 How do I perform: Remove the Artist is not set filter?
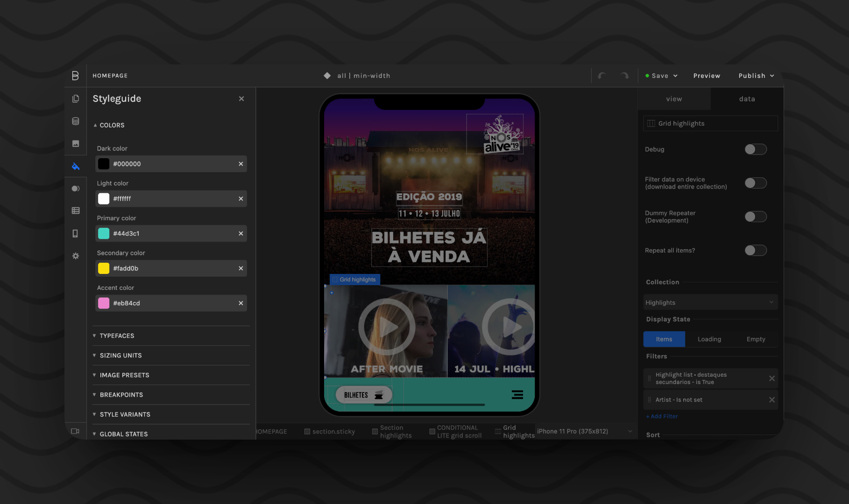click(771, 400)
